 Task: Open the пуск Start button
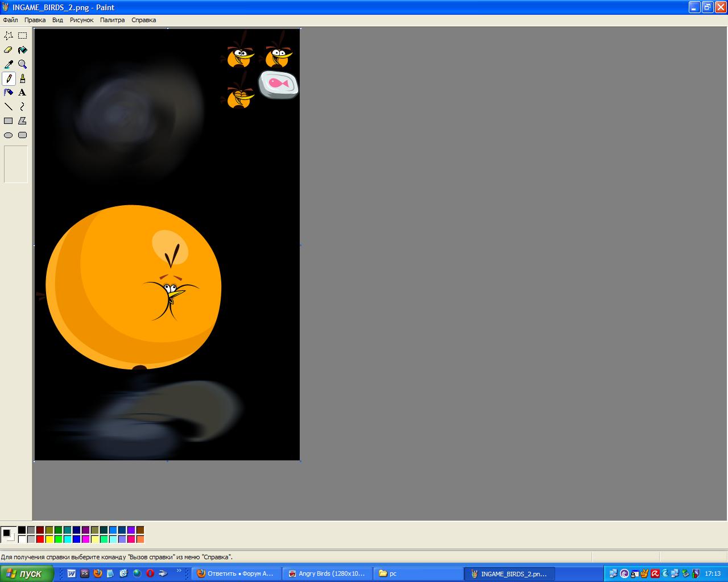pyautogui.click(x=27, y=573)
